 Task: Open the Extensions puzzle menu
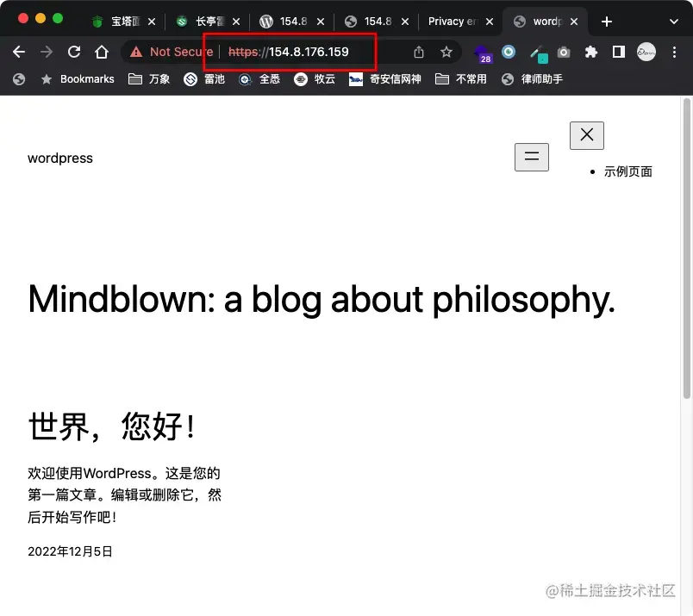tap(591, 53)
